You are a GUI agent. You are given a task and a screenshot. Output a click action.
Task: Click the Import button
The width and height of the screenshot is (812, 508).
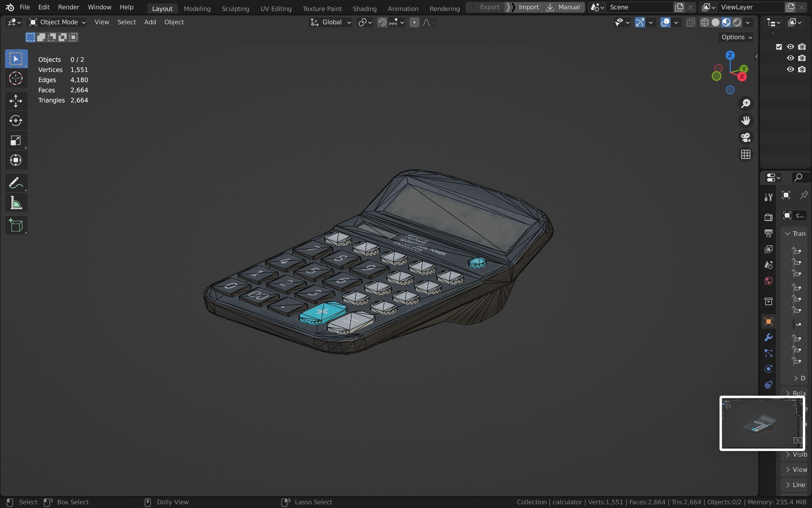pos(524,7)
